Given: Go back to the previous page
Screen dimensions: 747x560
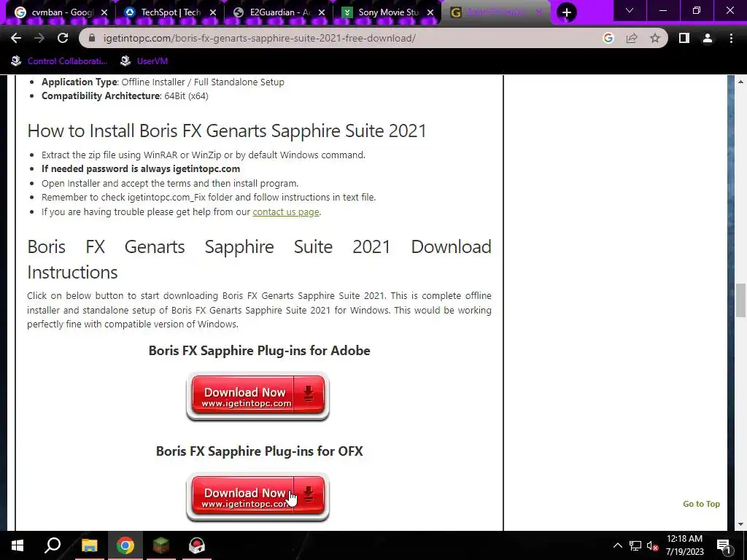Looking at the screenshot, I should pyautogui.click(x=16, y=38).
